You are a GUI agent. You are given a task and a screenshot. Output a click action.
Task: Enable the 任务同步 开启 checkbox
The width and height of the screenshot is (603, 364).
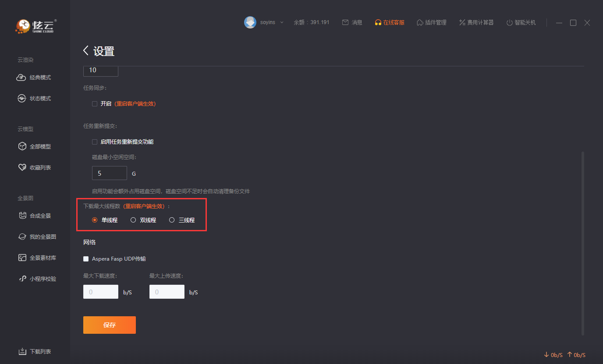pos(95,104)
